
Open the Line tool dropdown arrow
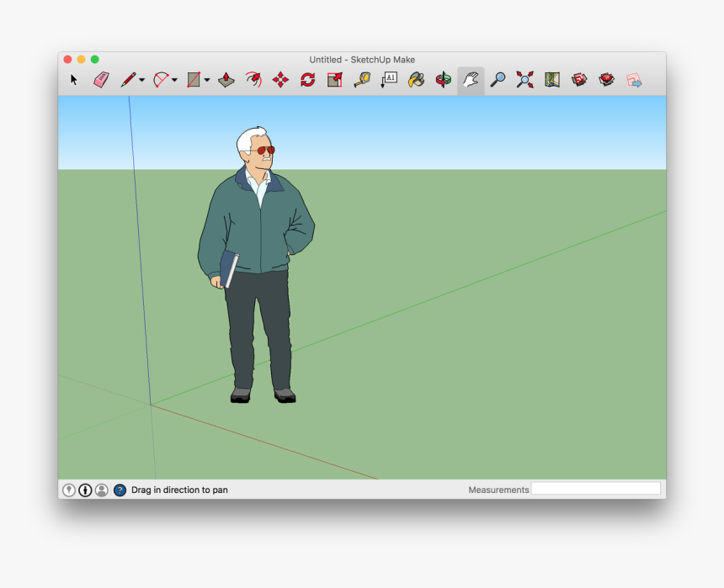(142, 80)
